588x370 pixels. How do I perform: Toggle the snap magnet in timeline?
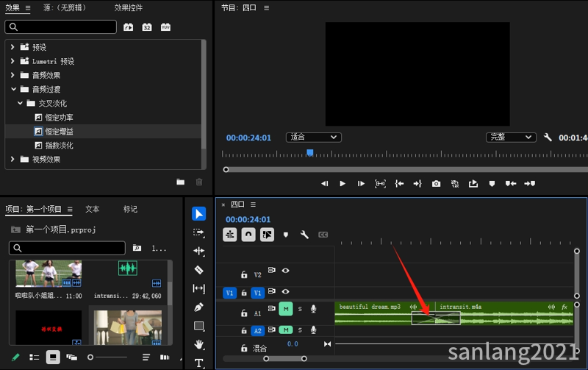[248, 235]
